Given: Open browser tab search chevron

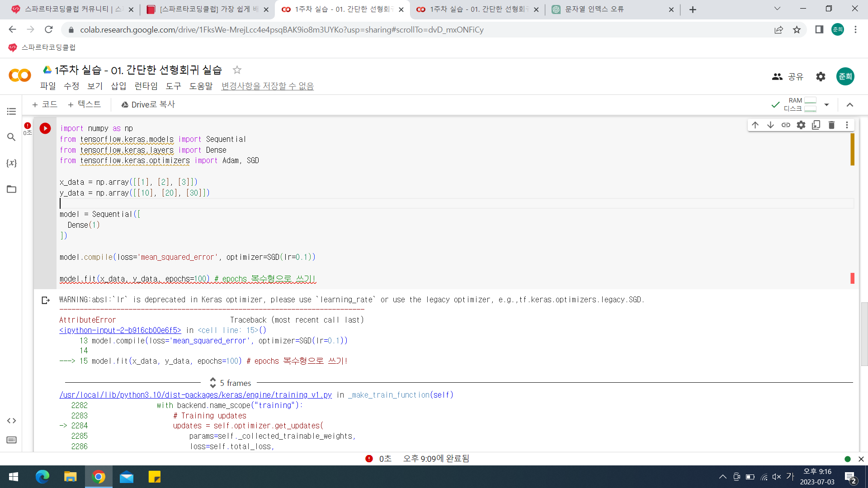Looking at the screenshot, I should tap(777, 9).
